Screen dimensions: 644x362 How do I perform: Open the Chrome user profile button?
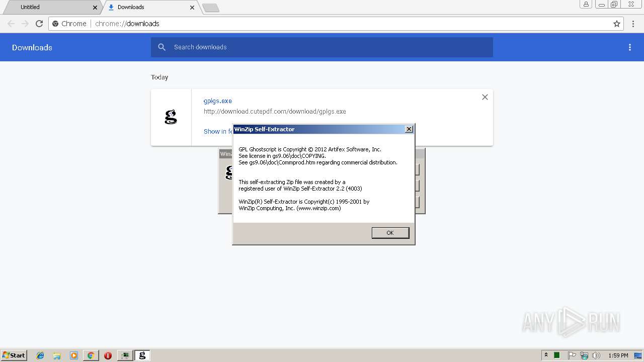pyautogui.click(x=586, y=5)
